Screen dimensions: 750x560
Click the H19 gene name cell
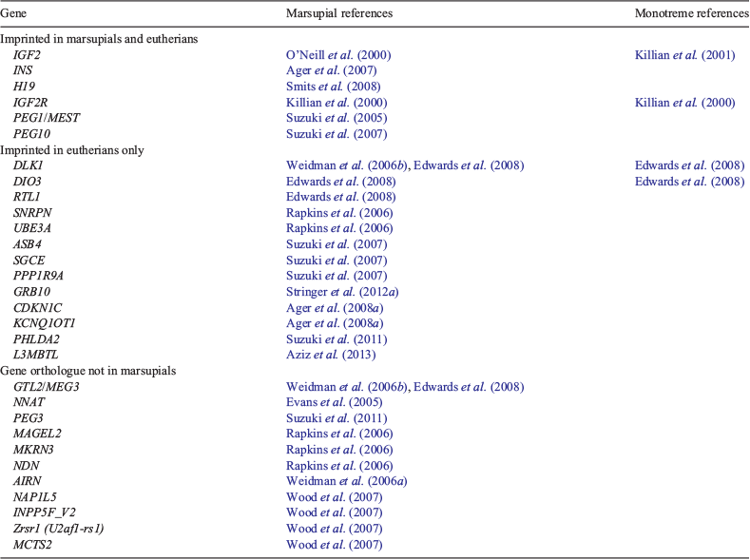click(x=24, y=87)
